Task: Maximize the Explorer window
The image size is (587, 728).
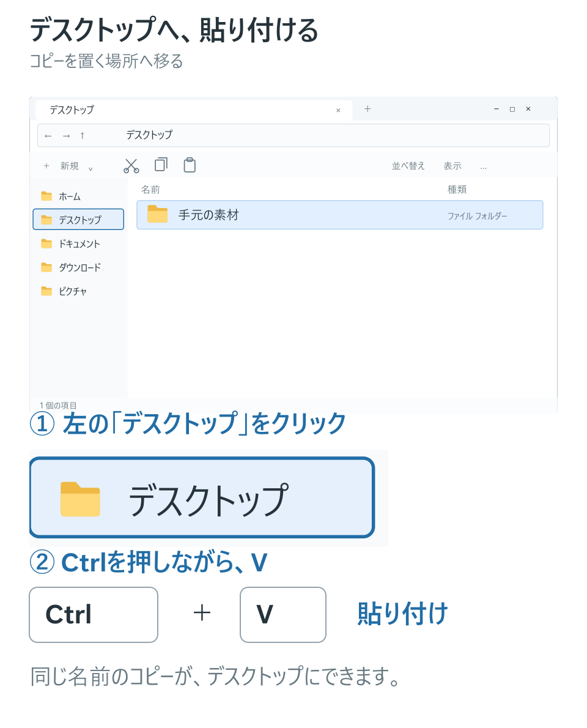Action: 512,109
